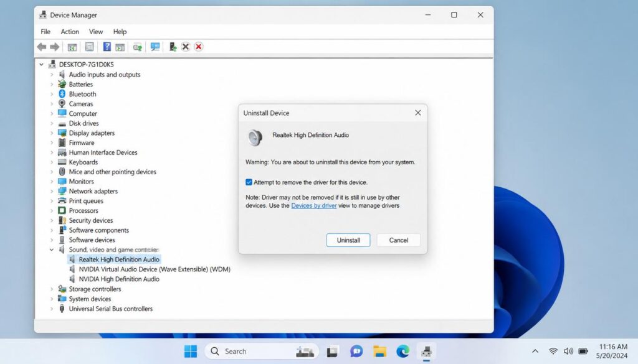
Task: Click the Show/Hide console tree toolbar icon
Action: (72, 47)
